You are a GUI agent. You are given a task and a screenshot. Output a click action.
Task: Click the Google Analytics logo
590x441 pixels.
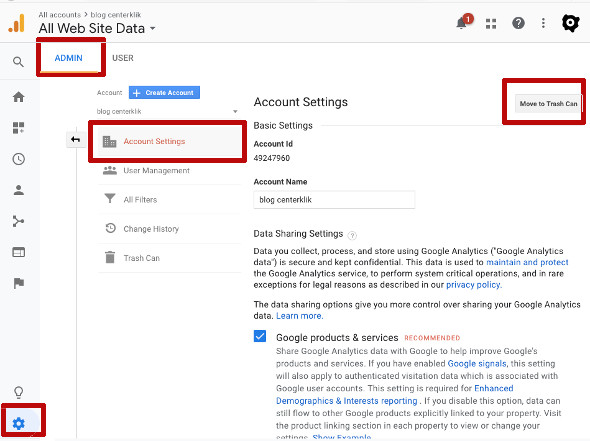click(17, 23)
